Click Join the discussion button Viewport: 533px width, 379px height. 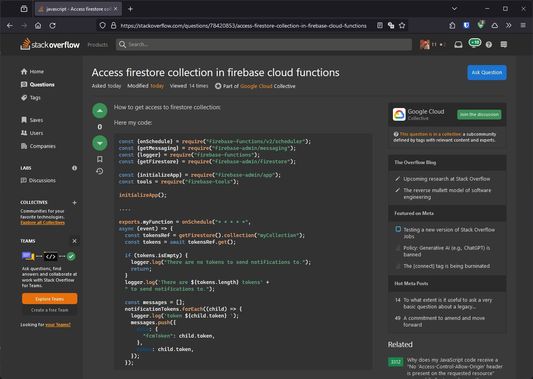pos(479,115)
